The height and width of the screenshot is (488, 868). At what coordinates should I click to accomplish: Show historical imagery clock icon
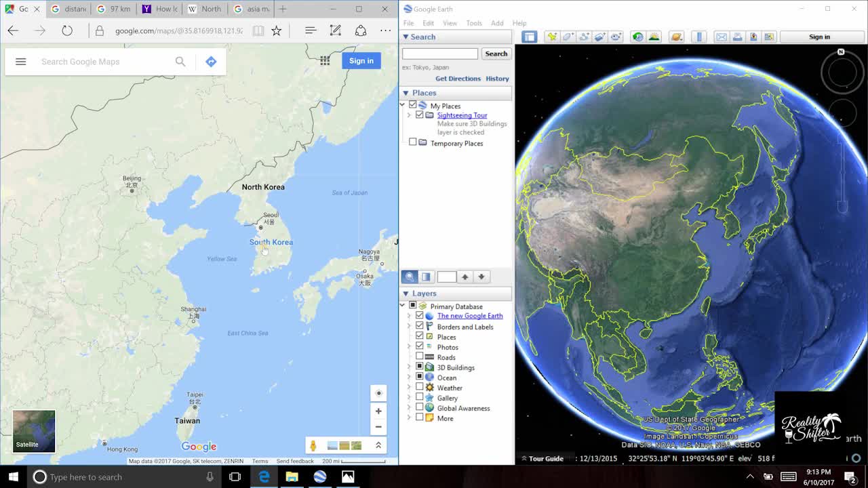pyautogui.click(x=637, y=37)
